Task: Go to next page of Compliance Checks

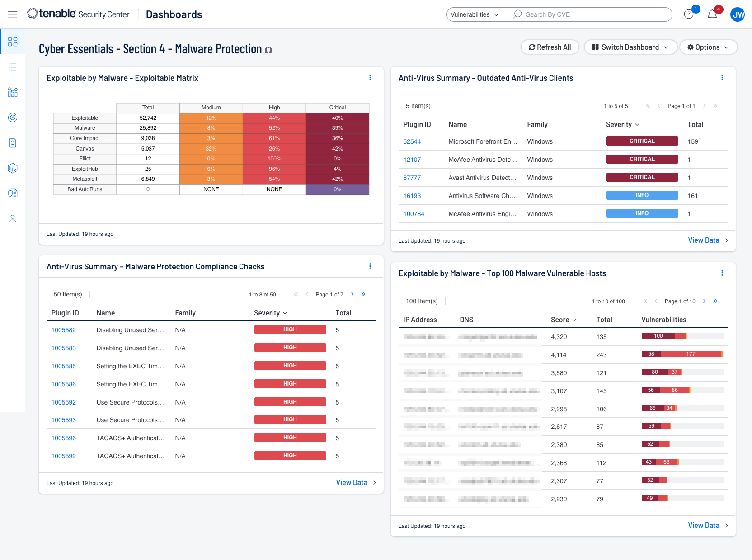Action: point(352,294)
